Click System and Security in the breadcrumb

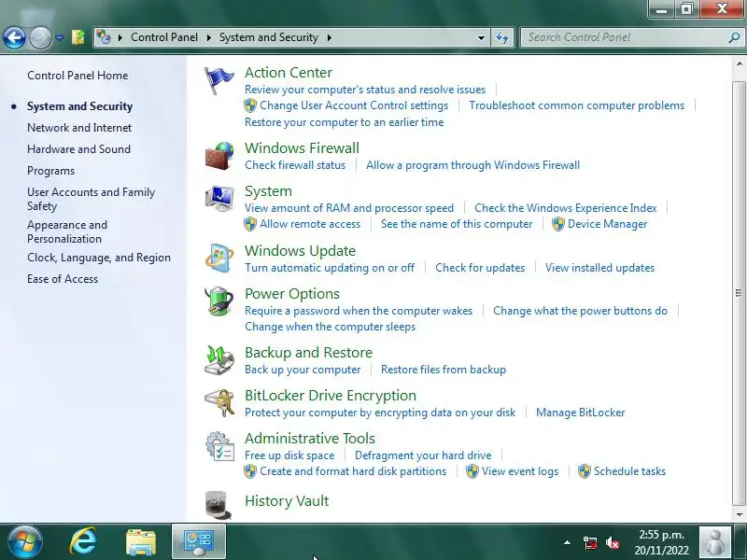point(269,37)
